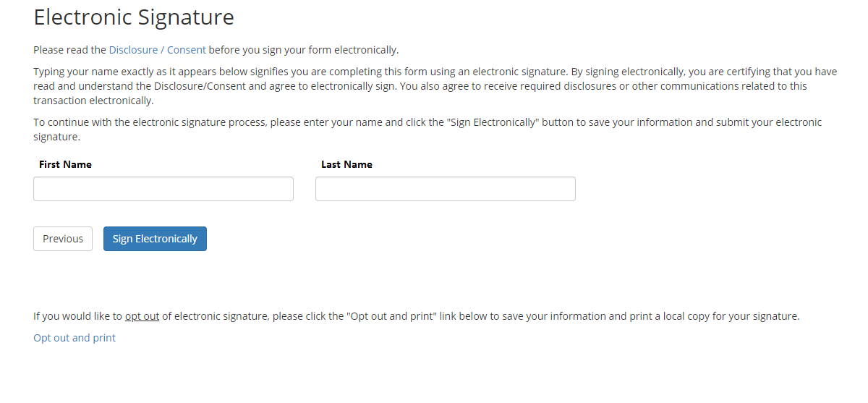Focus the Last Name text box

point(446,189)
